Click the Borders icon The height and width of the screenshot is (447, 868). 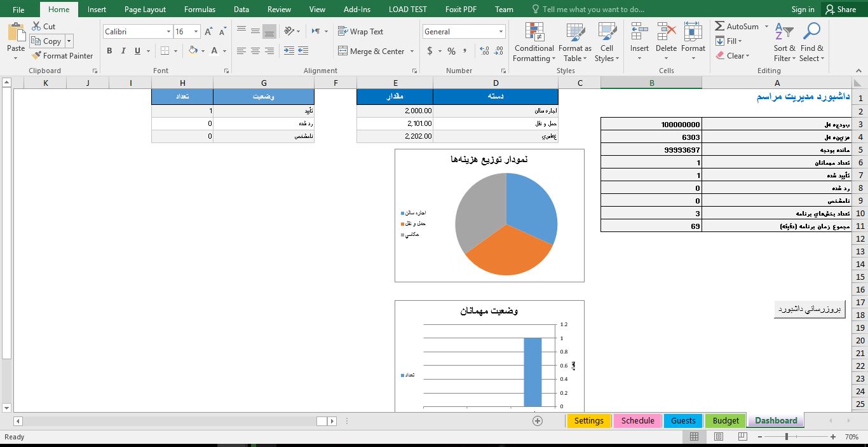(x=165, y=51)
